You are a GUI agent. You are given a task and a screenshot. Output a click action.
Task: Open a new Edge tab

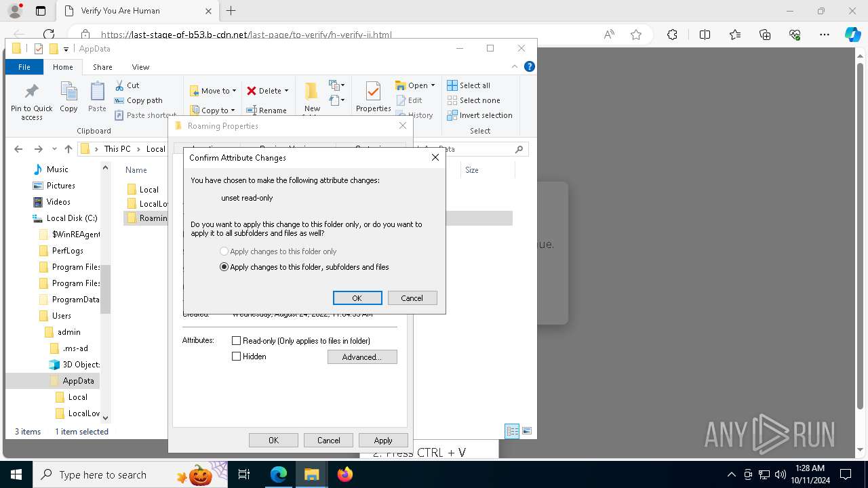[231, 10]
